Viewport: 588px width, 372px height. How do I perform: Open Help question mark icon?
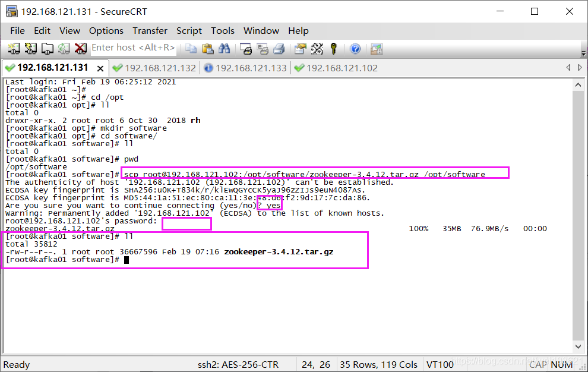pyautogui.click(x=355, y=48)
